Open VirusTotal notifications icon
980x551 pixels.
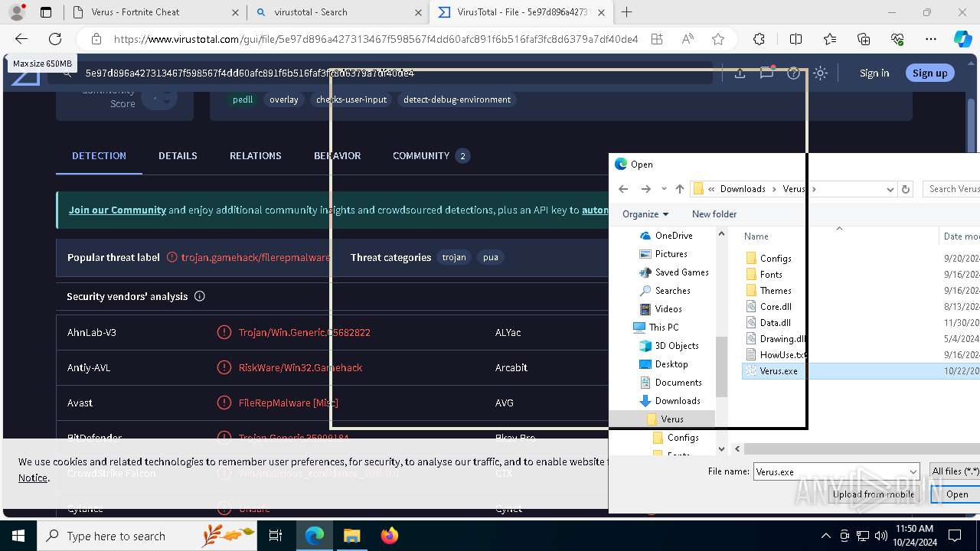(x=766, y=73)
